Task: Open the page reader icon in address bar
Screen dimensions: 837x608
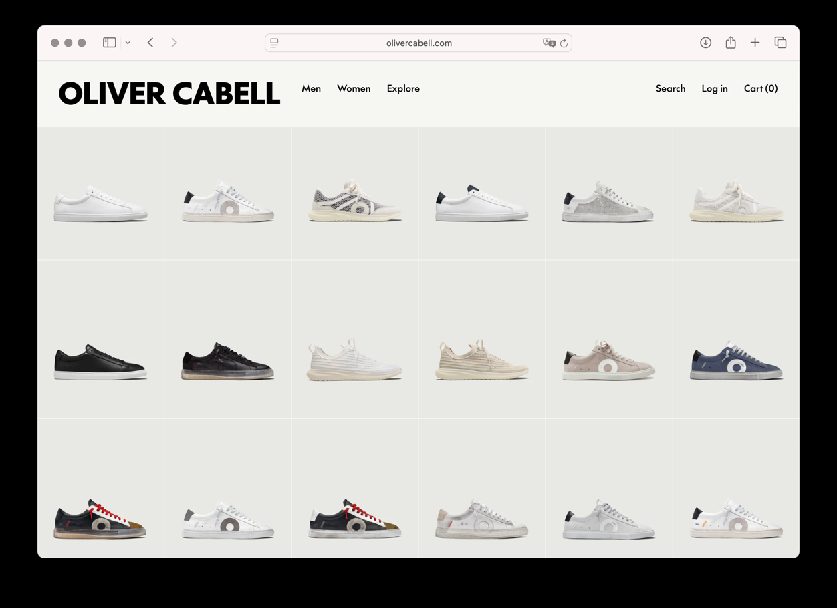Action: [274, 43]
